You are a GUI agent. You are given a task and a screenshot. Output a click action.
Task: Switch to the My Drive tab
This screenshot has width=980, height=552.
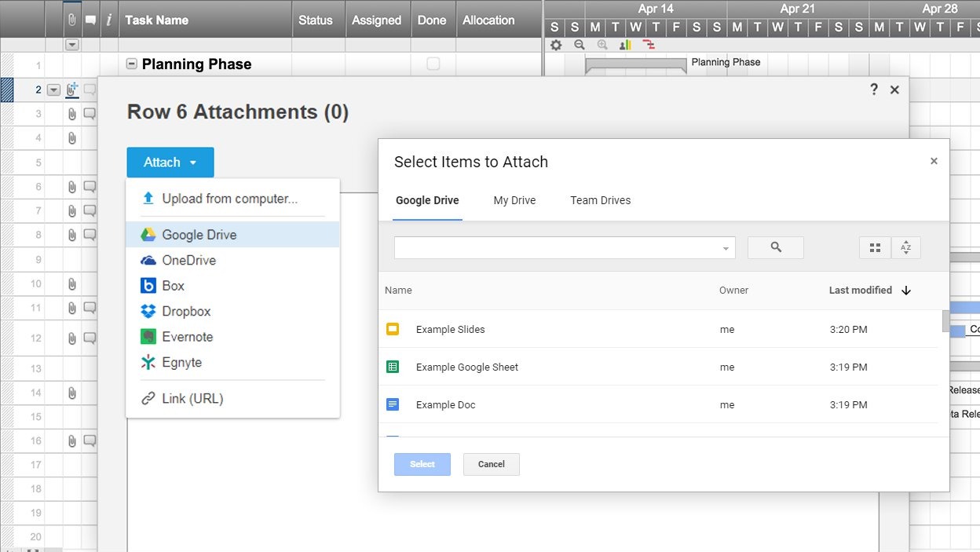point(514,200)
